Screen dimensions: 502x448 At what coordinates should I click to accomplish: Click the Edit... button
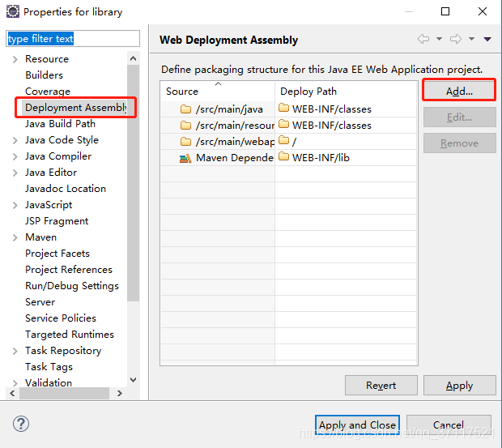[x=459, y=117]
